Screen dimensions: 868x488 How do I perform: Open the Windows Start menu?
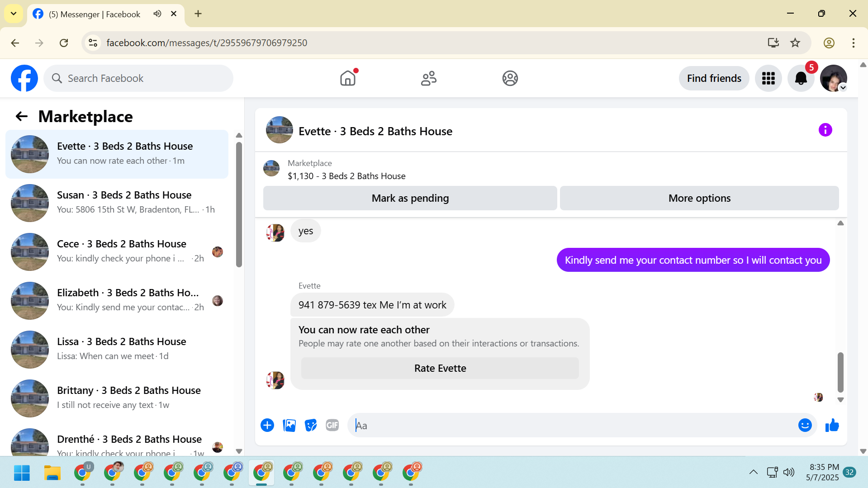click(x=22, y=473)
